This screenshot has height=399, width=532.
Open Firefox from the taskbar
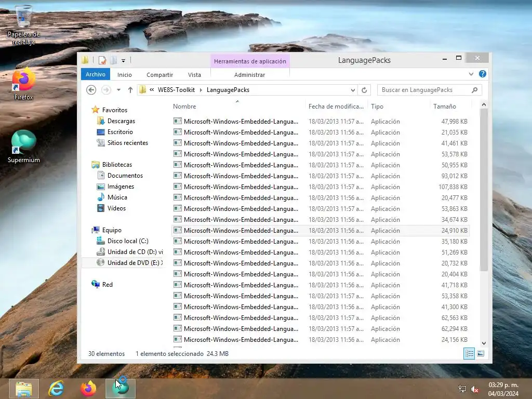point(88,389)
